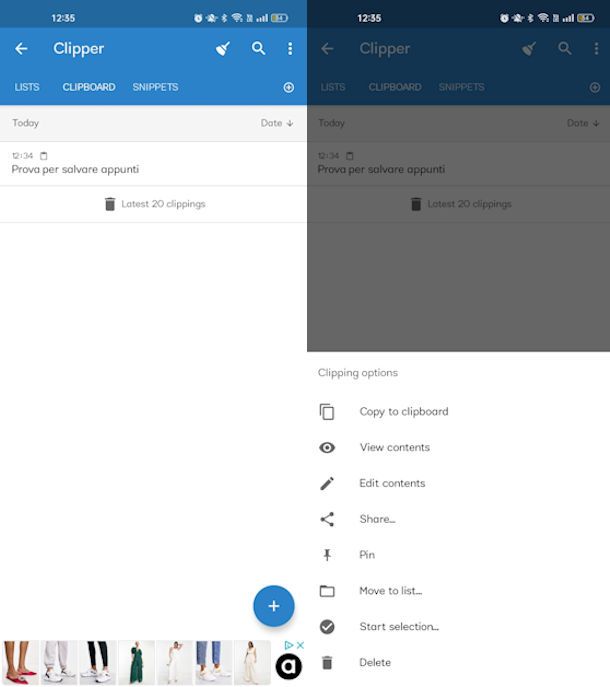The height and width of the screenshot is (687, 610).
Task: Change Date sort order in left screen
Action: point(277,123)
